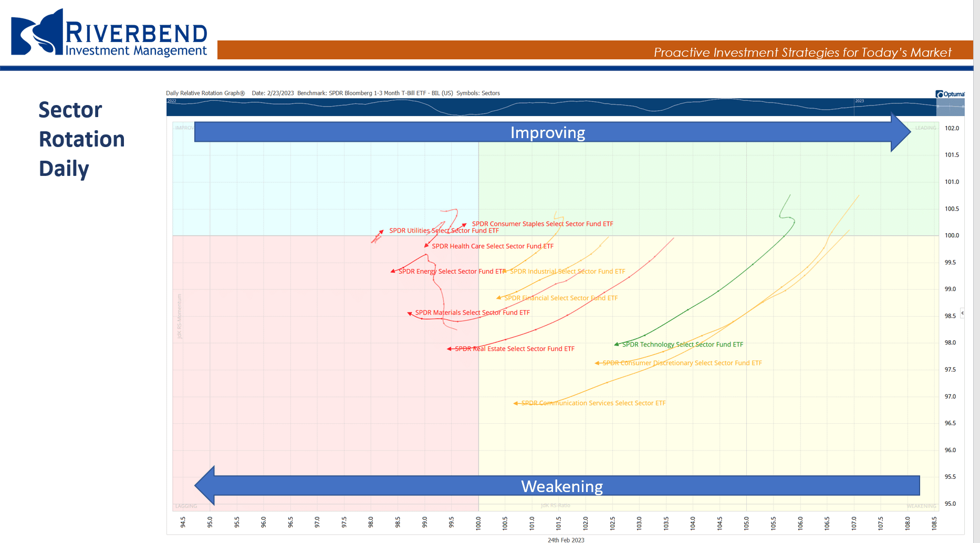980x543 pixels.
Task: Click the red arrowhead of Real Estate ETF tail
Action: pyautogui.click(x=450, y=349)
